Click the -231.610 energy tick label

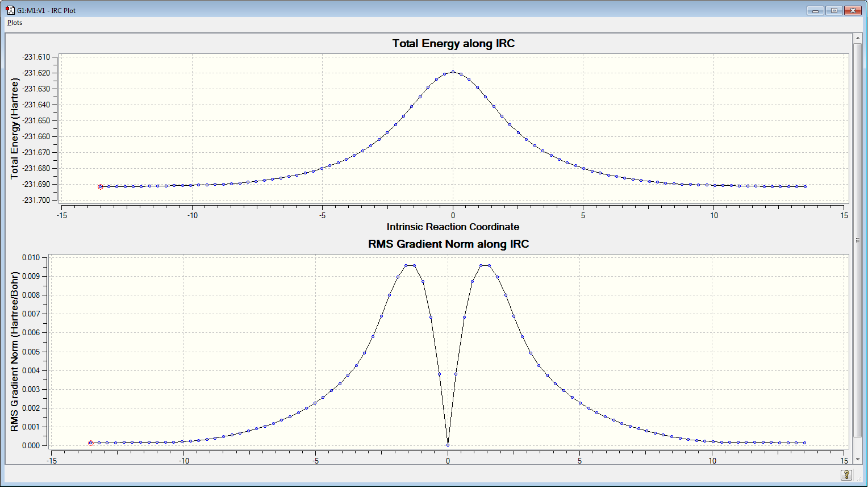[36, 57]
